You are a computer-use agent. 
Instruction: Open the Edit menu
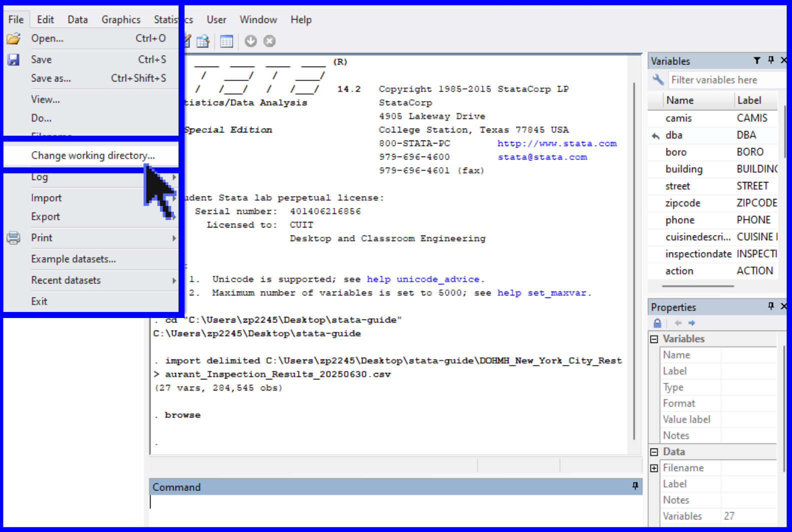click(45, 19)
